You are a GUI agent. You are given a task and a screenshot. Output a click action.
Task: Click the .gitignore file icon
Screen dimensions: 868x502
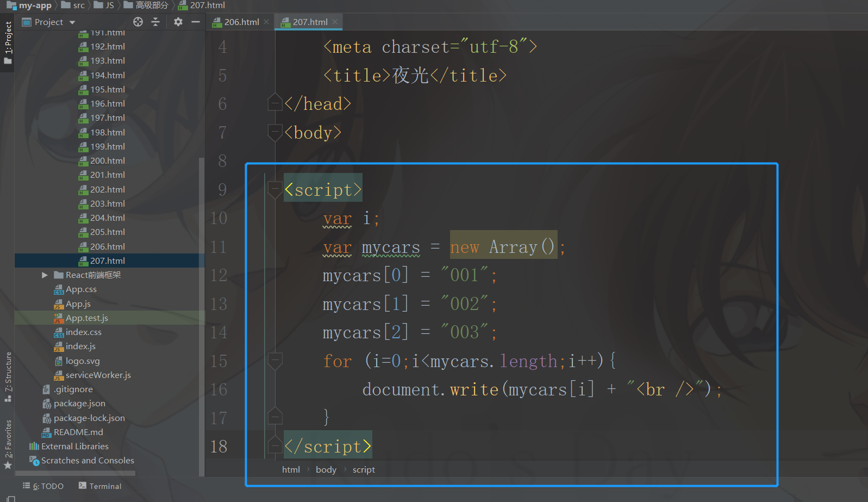coord(47,389)
